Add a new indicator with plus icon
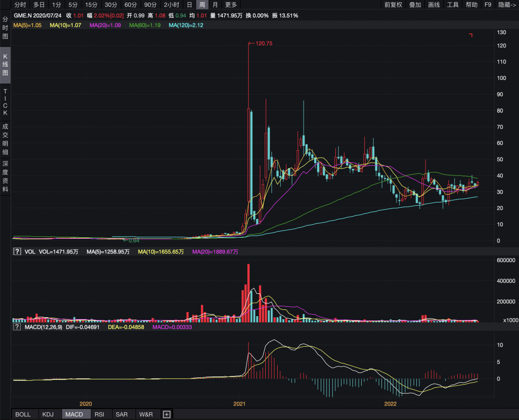 point(166,414)
